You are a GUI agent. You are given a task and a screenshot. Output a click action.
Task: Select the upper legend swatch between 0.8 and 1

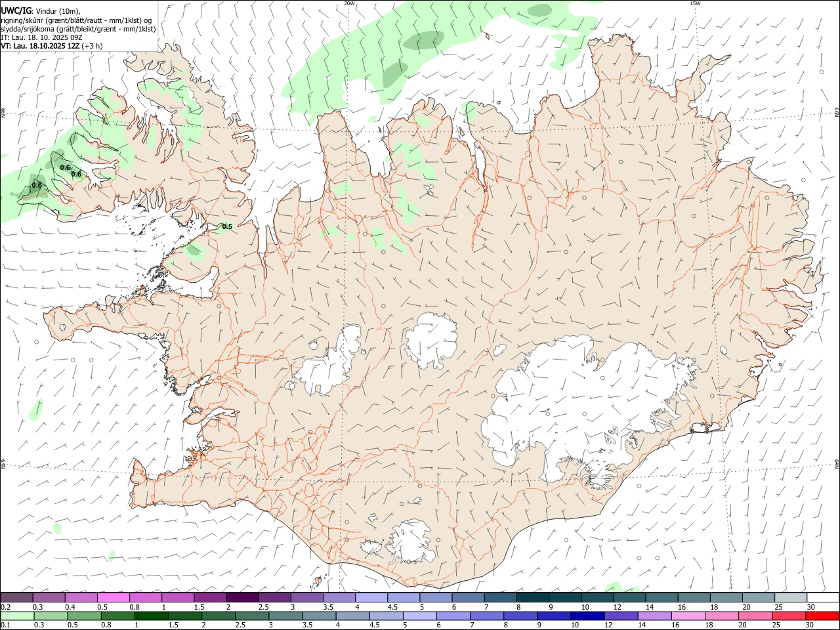146,597
